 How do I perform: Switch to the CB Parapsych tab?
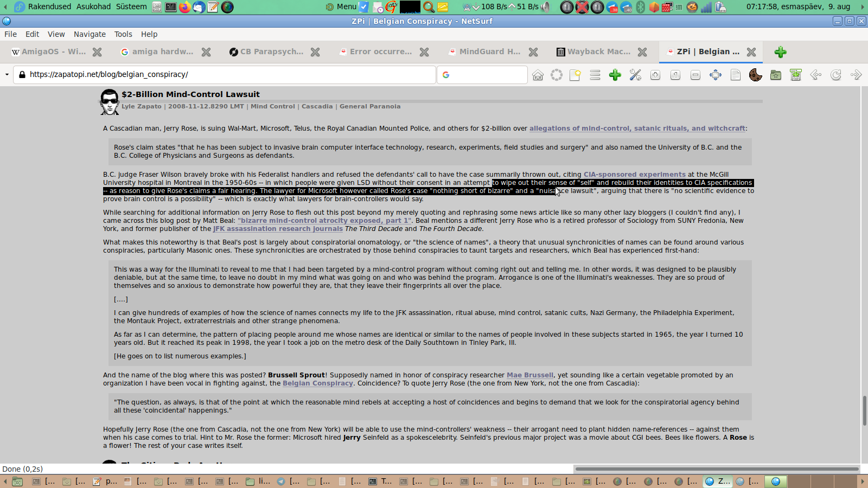[266, 52]
